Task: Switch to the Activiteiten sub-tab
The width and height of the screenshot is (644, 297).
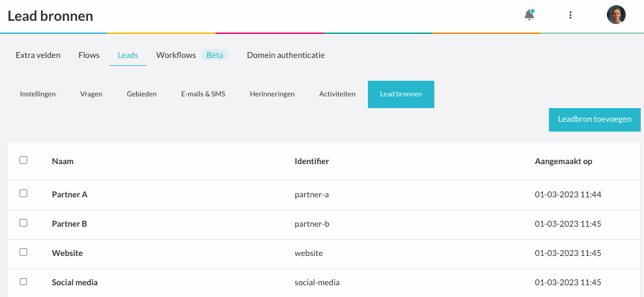Action: [x=337, y=94]
